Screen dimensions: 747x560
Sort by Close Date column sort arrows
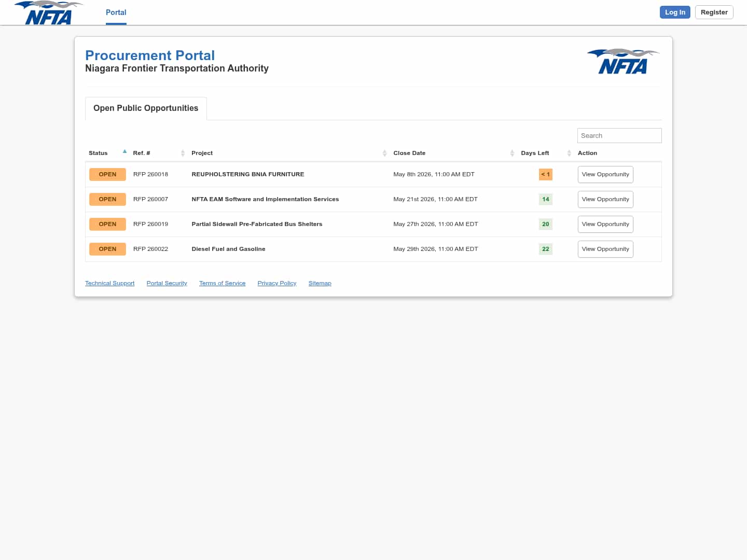click(x=512, y=153)
